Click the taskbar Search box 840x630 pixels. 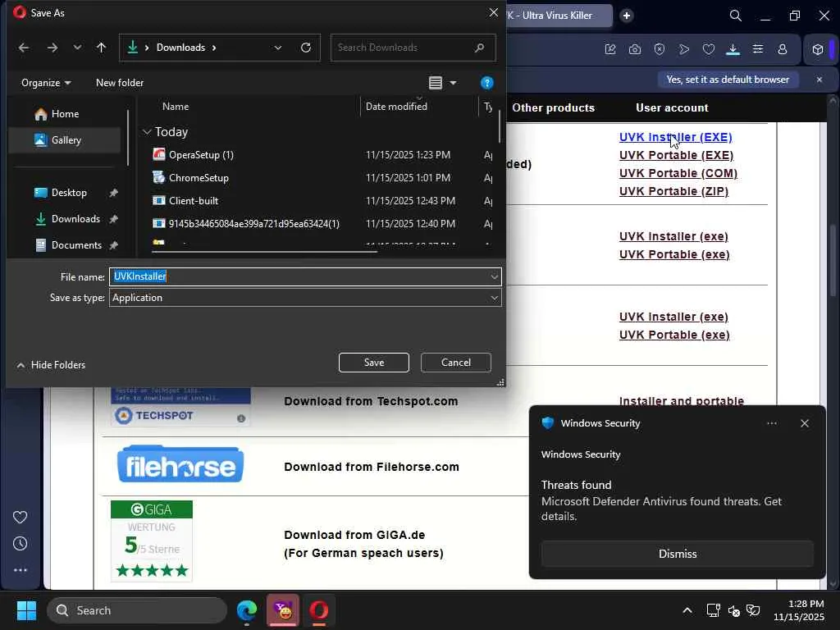pyautogui.click(x=137, y=610)
